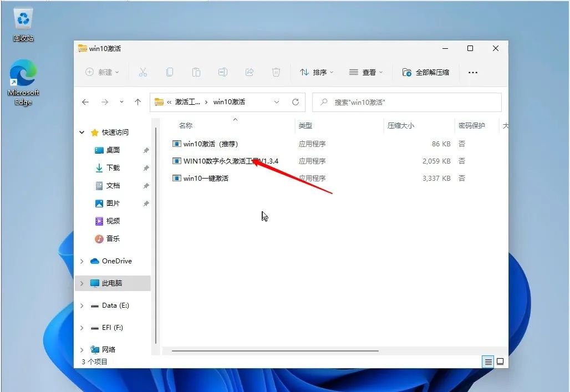Screen dimensions: 570x392
Task: Open 下载 in the navigation pane
Action: pyautogui.click(x=113, y=168)
